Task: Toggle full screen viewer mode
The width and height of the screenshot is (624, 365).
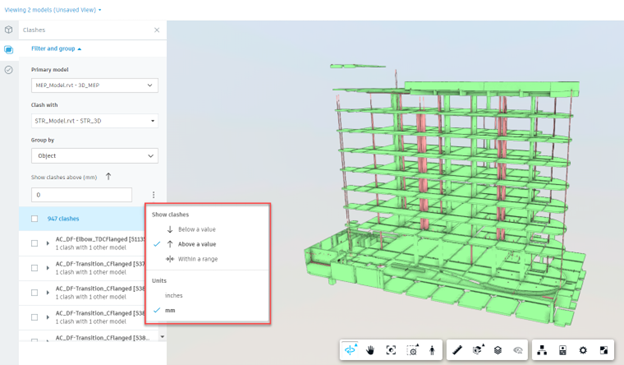Action: pyautogui.click(x=604, y=350)
